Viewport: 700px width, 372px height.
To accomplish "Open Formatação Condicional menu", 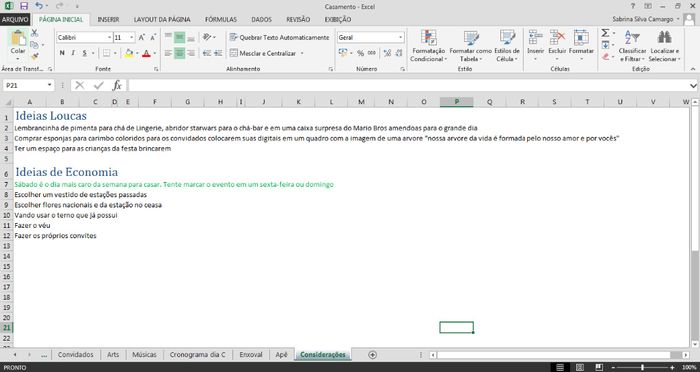I will (x=428, y=46).
